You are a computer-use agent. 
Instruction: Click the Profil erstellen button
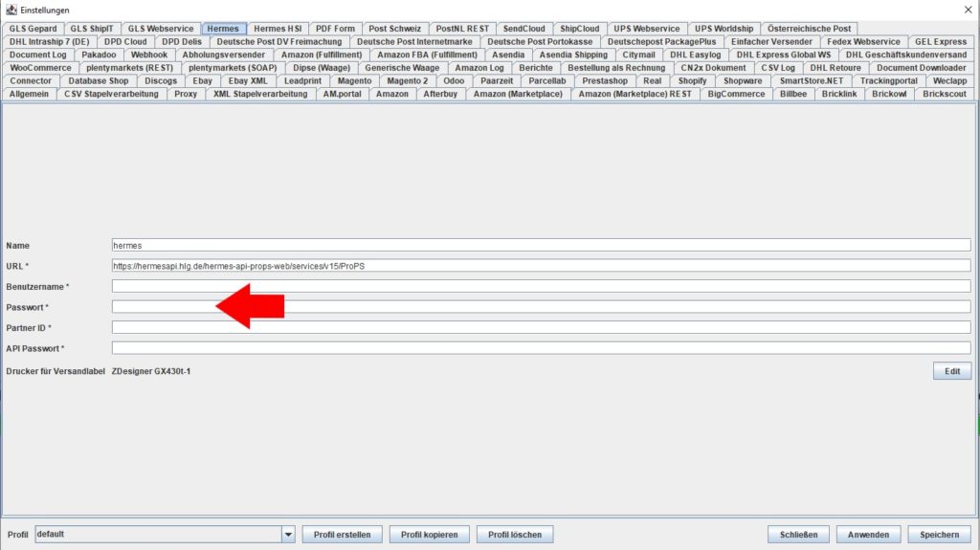pyautogui.click(x=342, y=535)
